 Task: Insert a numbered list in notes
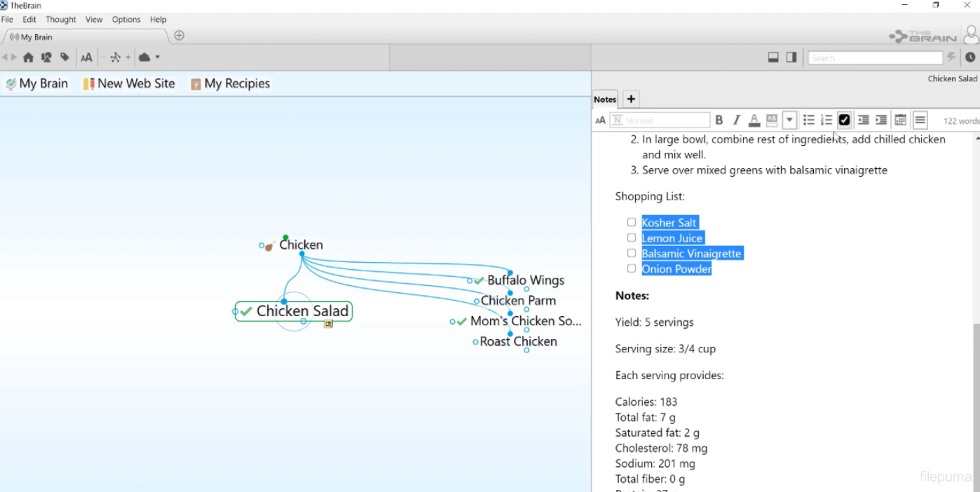826,121
